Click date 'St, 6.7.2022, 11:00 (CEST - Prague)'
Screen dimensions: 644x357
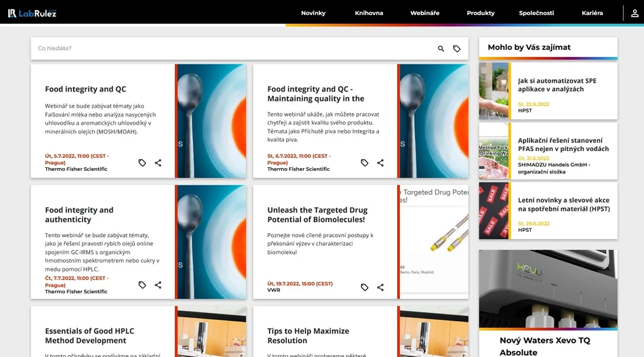299,159
